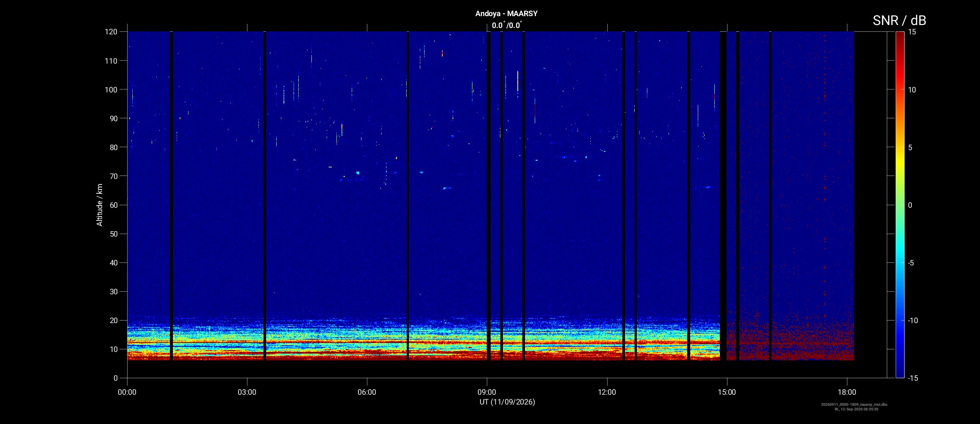Click the colorbar tick labeled 10

(911, 90)
